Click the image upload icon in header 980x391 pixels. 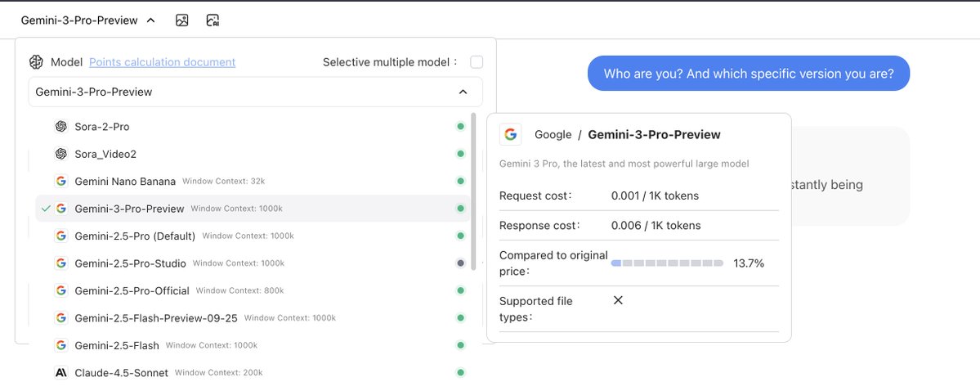[x=182, y=20]
